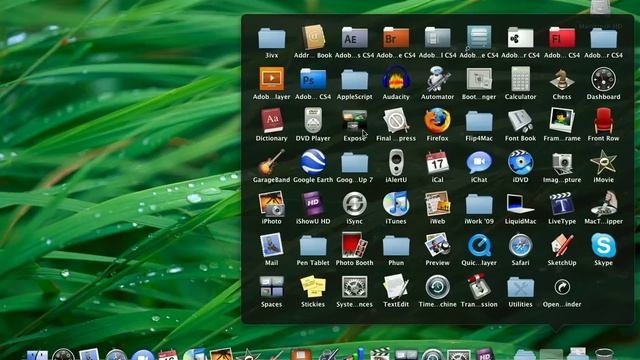
Task: Open Boot Camp Assistant icon
Action: coord(479,80)
